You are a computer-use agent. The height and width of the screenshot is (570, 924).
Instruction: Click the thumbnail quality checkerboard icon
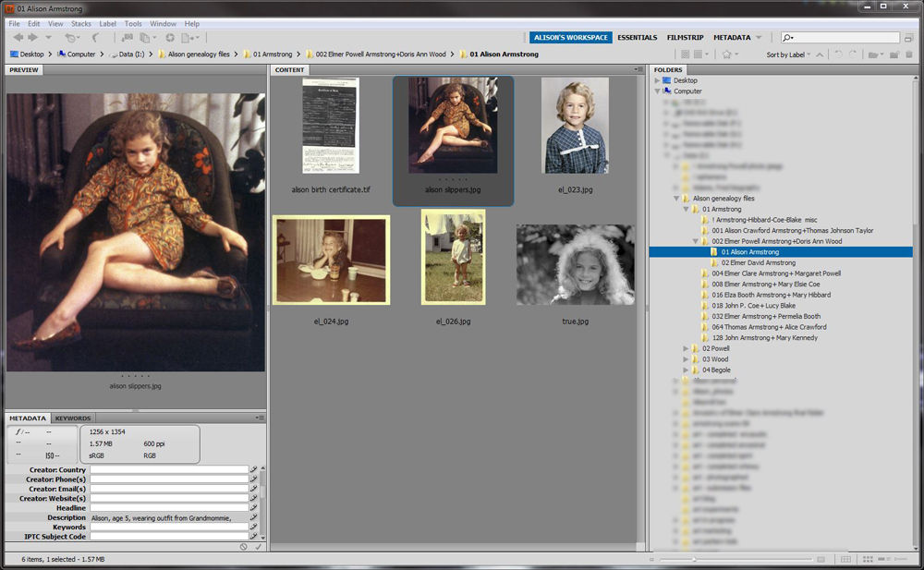(686, 55)
